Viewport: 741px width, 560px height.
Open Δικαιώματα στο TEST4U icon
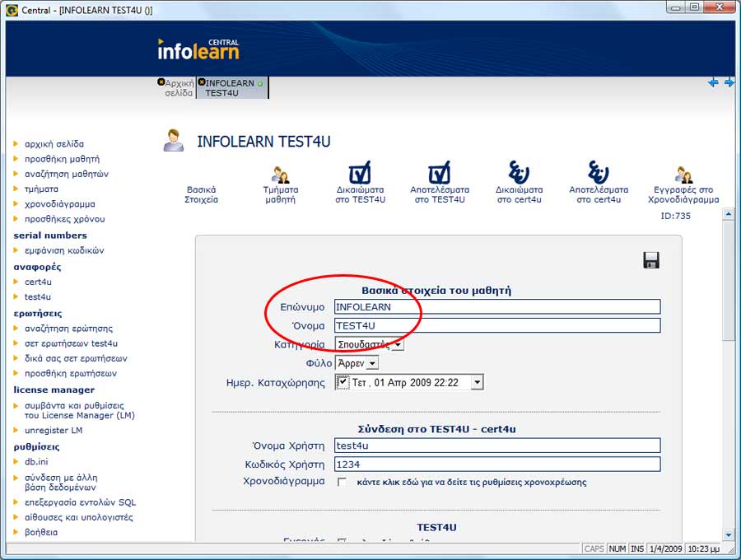(360, 173)
